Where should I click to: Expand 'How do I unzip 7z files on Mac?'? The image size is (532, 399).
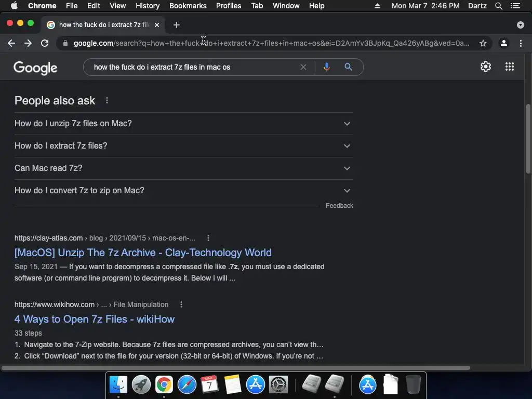(183, 124)
